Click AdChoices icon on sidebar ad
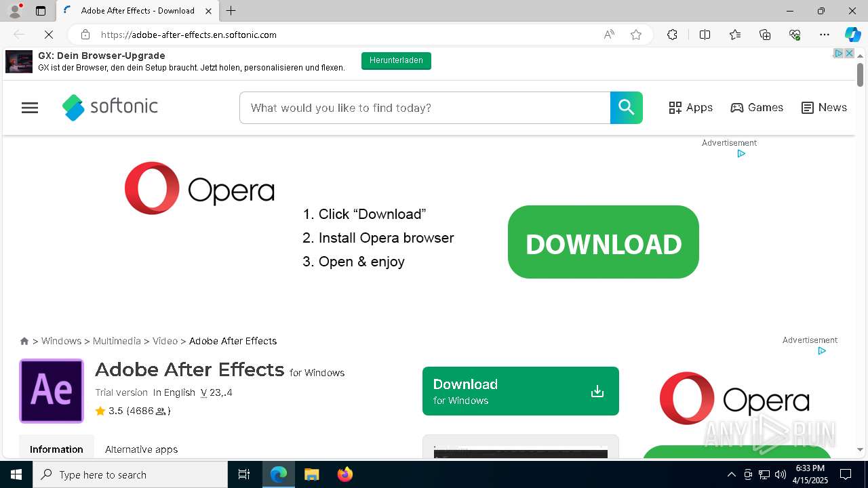 pyautogui.click(x=822, y=351)
